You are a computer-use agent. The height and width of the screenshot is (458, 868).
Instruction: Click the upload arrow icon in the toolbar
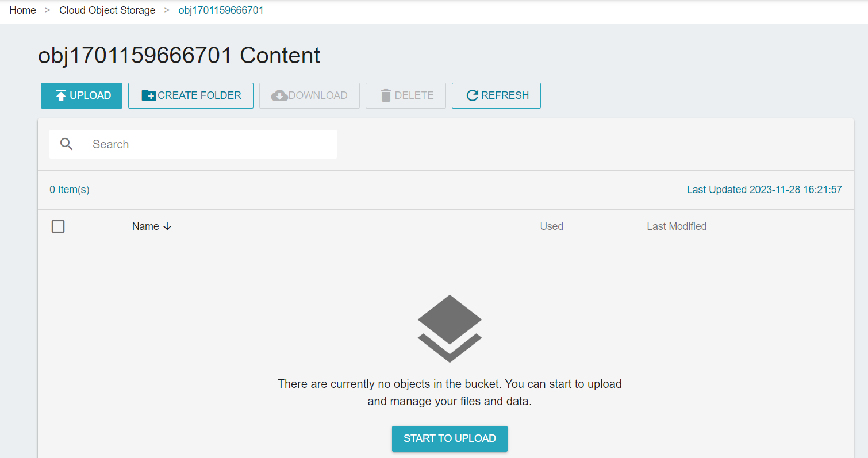point(61,95)
